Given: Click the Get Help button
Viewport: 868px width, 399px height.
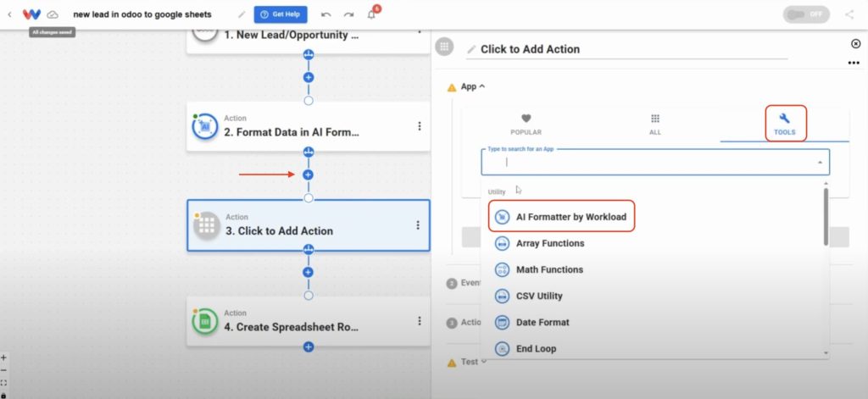Looking at the screenshot, I should point(281,14).
